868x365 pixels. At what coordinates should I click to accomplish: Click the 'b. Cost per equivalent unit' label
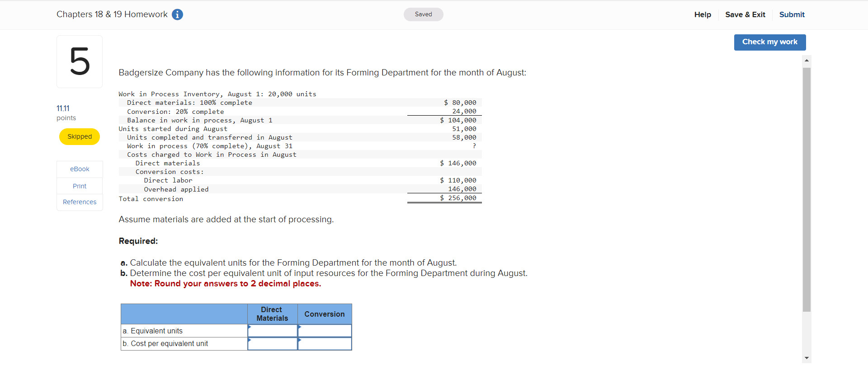point(165,343)
